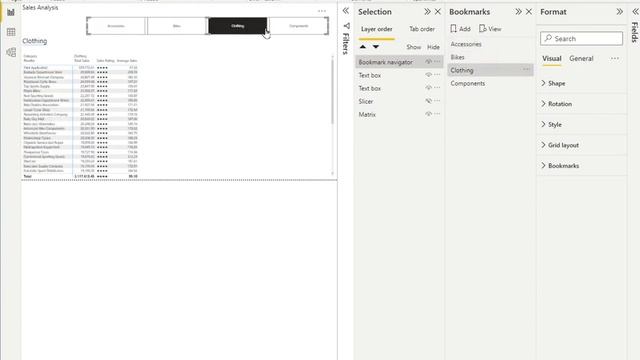Open second Text box layer options
Viewport: 640px width, 360px height.
438,88
